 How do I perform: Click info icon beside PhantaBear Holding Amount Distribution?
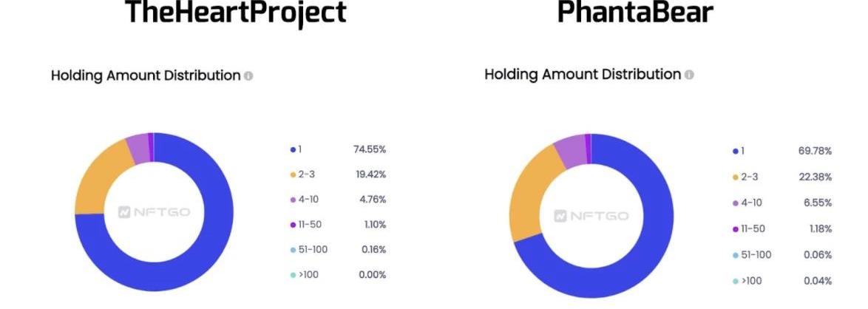click(688, 75)
